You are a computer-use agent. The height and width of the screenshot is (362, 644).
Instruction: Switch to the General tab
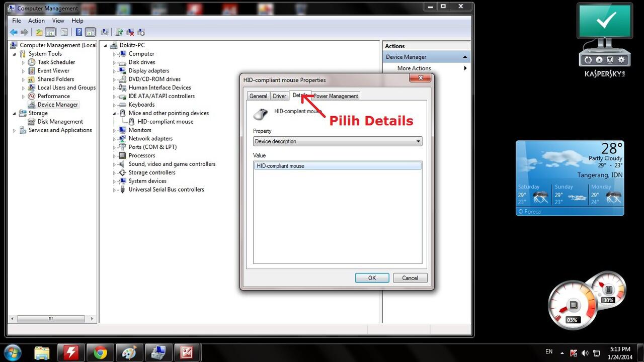click(x=258, y=96)
